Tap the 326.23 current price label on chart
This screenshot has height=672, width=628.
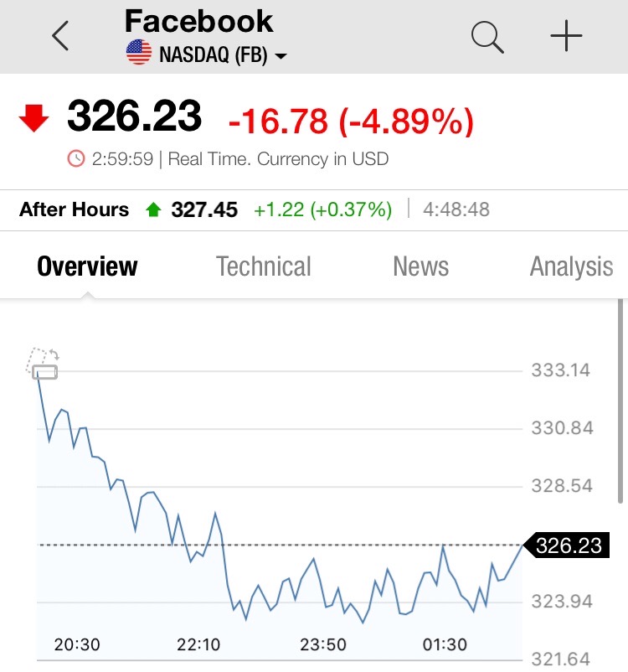pyautogui.click(x=568, y=545)
